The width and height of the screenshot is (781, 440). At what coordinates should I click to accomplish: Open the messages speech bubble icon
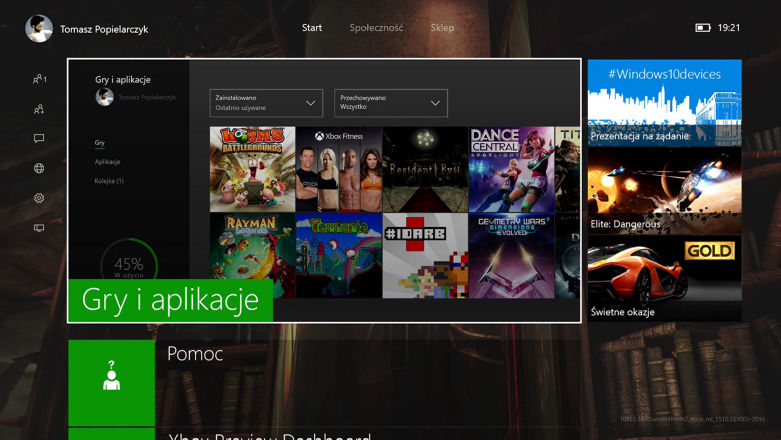(39, 138)
